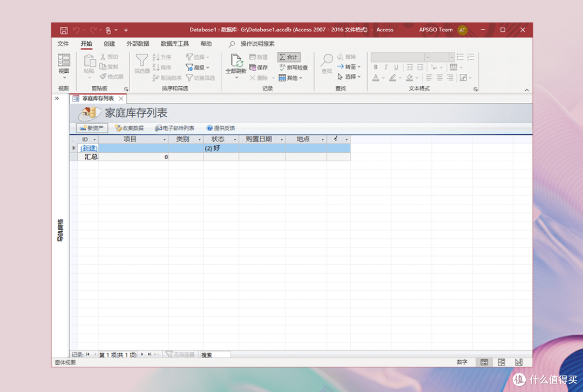Click the APSGO Team account avatar
This screenshot has height=392, width=583.
tap(462, 30)
